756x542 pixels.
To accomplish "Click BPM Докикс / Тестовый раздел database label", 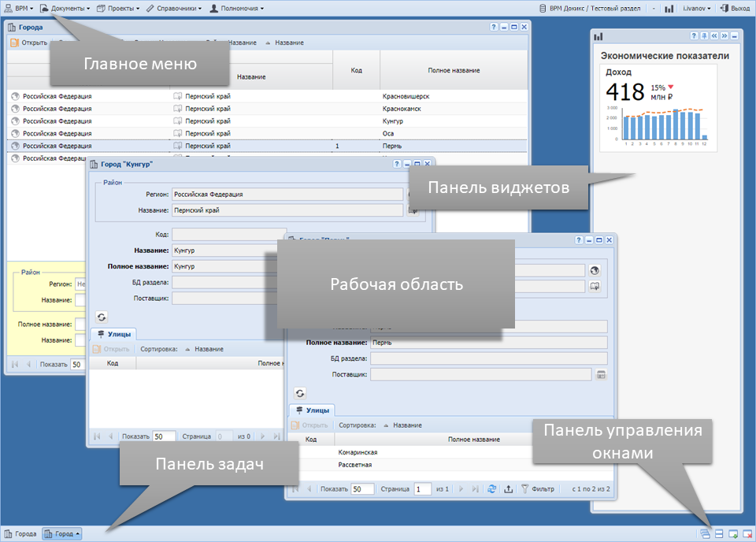I will pos(590,8).
